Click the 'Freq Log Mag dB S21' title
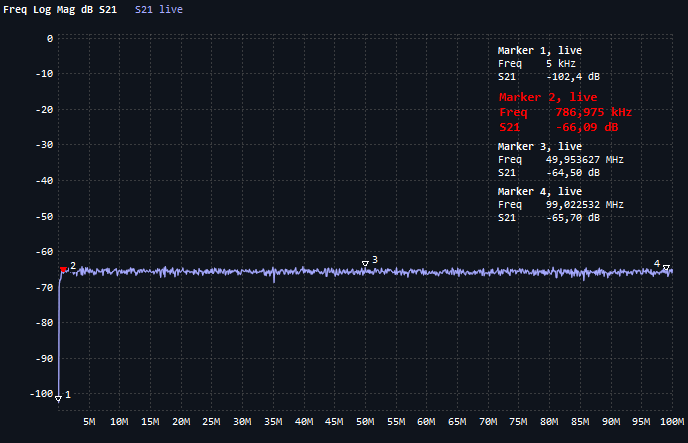 60,10
